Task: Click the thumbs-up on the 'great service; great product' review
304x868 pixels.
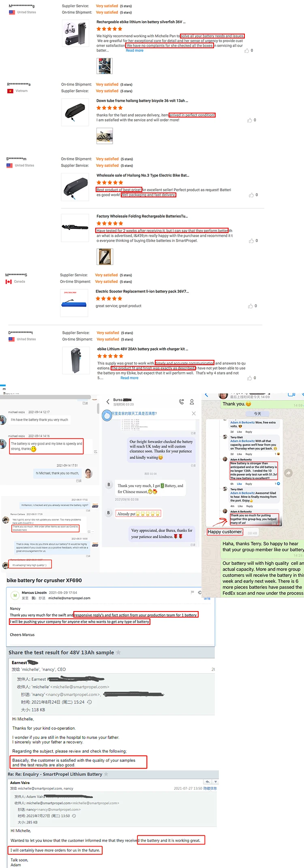Action: 250,306
